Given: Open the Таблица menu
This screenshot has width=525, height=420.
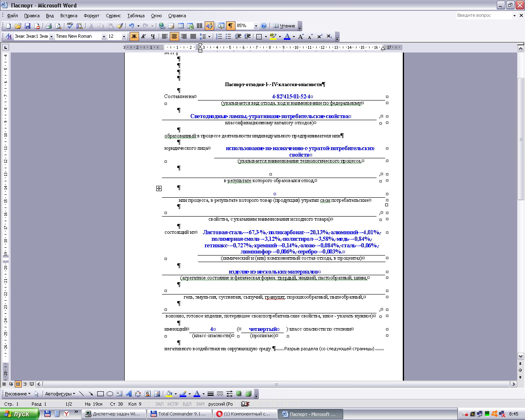Looking at the screenshot, I should [x=136, y=16].
